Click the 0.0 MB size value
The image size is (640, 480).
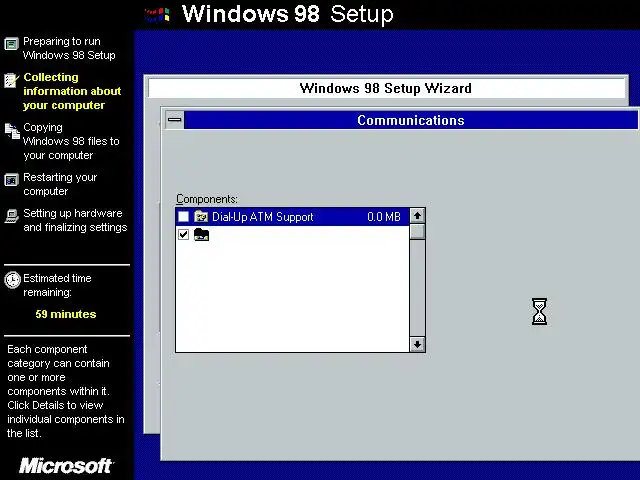384,217
